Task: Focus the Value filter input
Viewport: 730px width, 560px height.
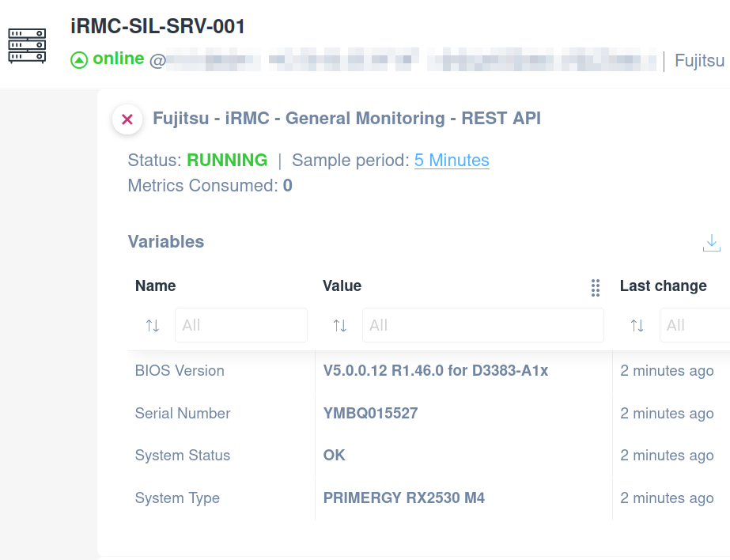Action: point(483,325)
